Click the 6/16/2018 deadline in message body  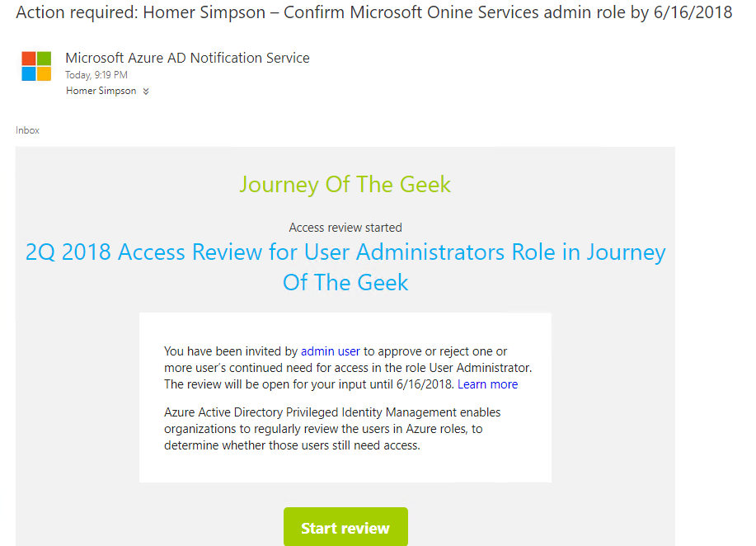[x=424, y=384]
